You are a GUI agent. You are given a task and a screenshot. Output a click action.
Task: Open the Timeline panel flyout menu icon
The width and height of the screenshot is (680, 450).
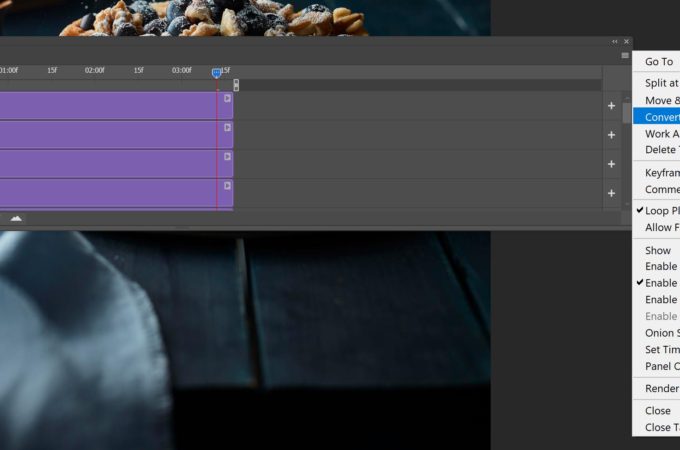625,55
